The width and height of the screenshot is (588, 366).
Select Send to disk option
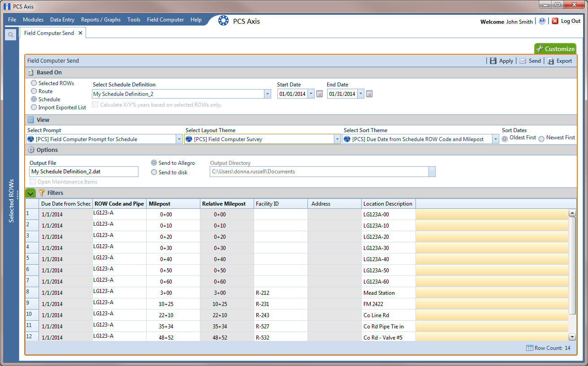154,172
